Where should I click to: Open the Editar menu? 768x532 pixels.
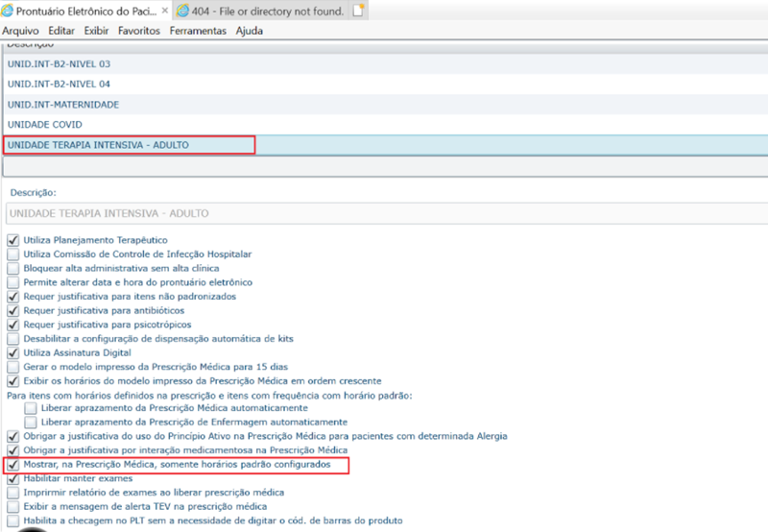pyautogui.click(x=61, y=31)
